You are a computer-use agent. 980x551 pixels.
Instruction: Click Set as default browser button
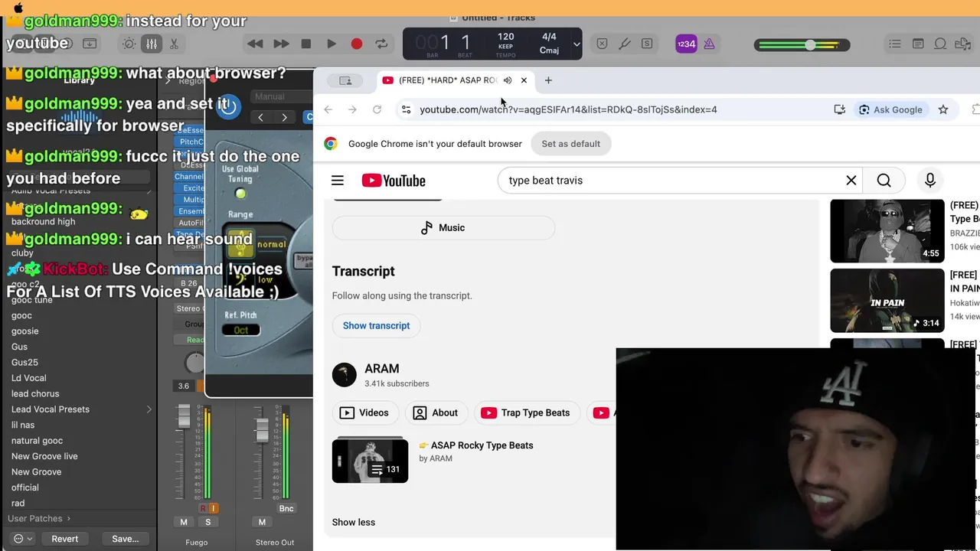tap(571, 144)
